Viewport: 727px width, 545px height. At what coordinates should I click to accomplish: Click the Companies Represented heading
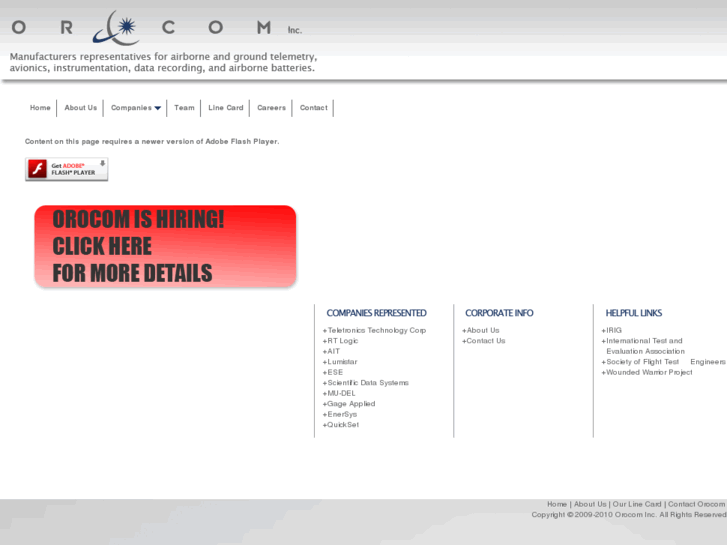[376, 313]
